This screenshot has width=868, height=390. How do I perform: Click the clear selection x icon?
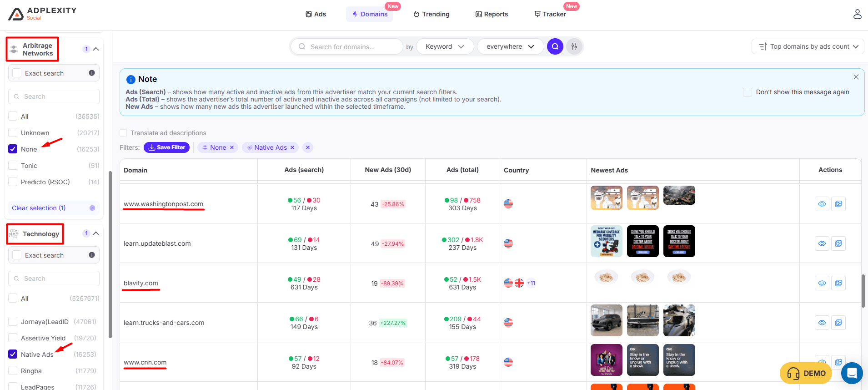point(92,208)
